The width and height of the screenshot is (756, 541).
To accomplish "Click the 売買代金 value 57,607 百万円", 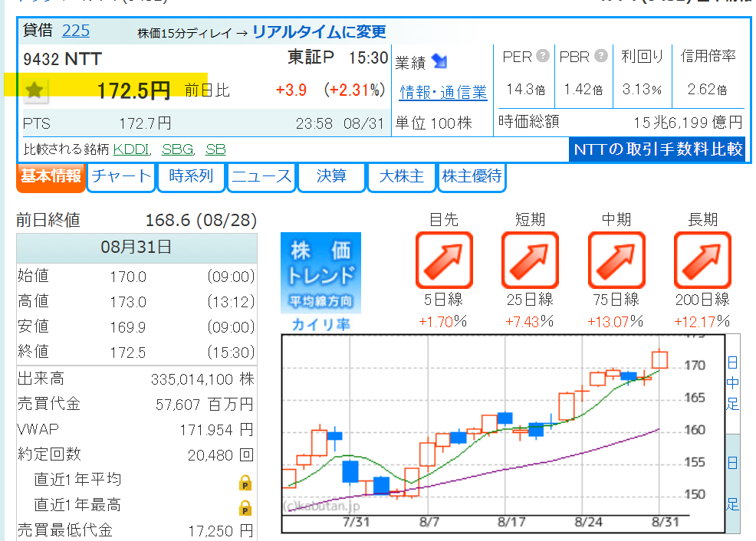I will 205,404.
